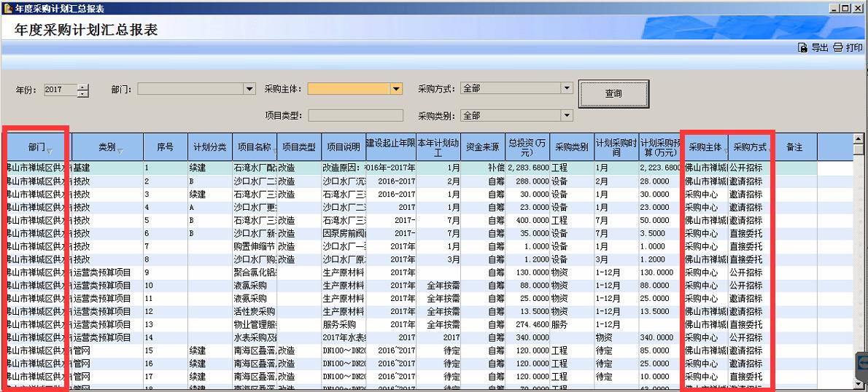Sort by the 序号 column header
Viewport: 868px width, 392px height.
[x=165, y=147]
